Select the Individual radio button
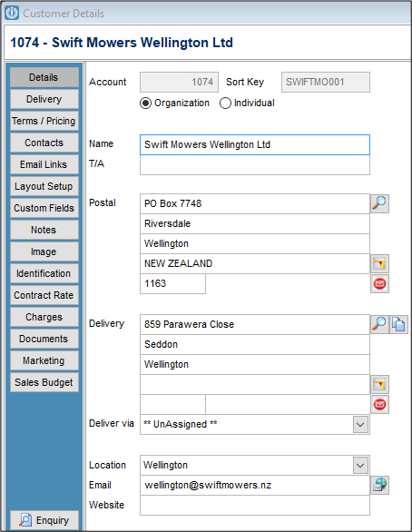Viewport: 412px width, 532px height. click(225, 103)
